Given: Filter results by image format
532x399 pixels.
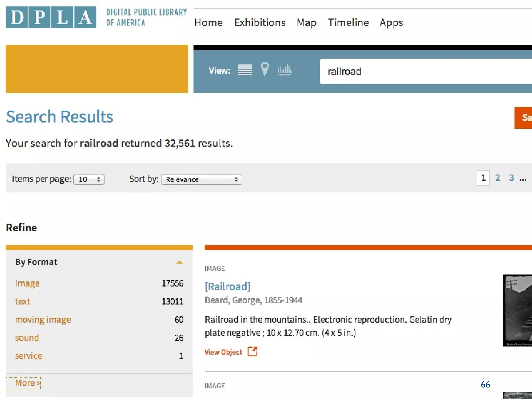Looking at the screenshot, I should (27, 283).
